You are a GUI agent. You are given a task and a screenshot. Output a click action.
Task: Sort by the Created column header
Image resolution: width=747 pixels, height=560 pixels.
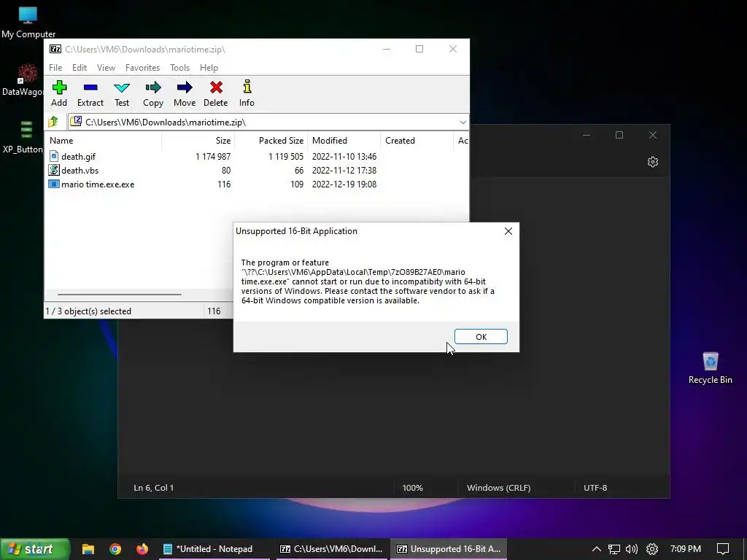point(417,141)
